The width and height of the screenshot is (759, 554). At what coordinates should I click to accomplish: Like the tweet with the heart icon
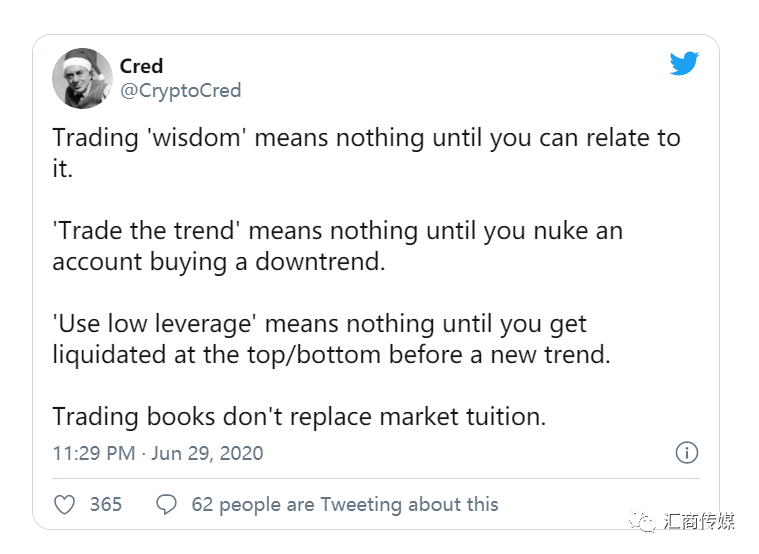pyautogui.click(x=65, y=505)
